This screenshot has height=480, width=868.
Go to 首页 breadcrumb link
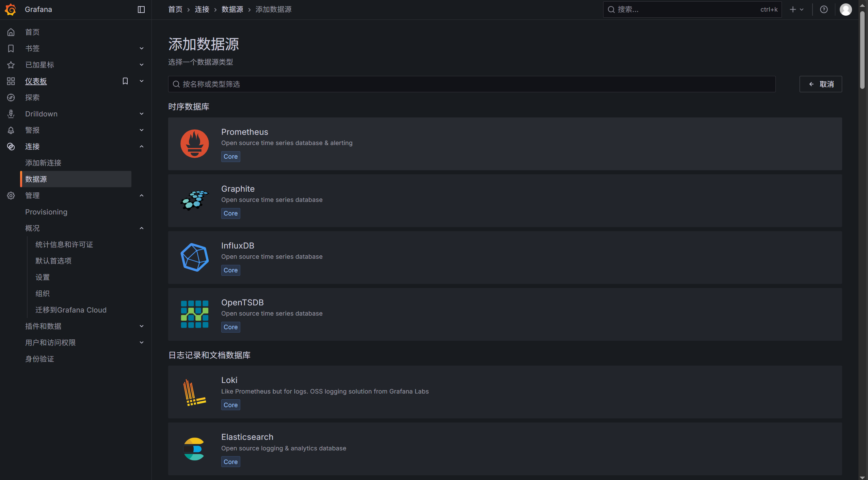(175, 10)
